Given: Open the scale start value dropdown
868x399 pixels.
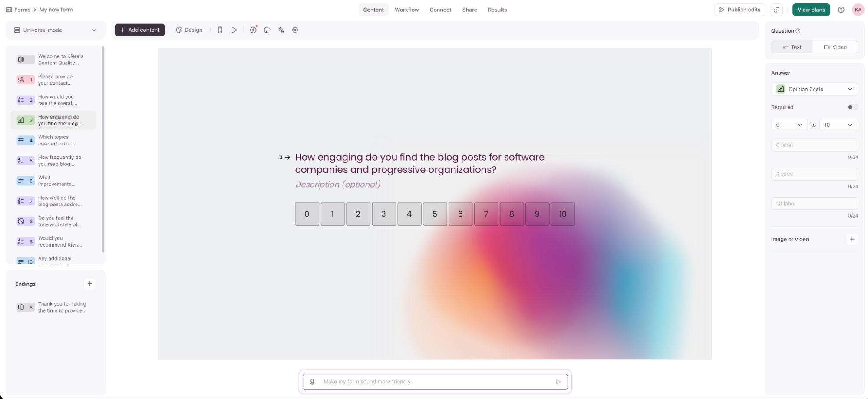Looking at the screenshot, I should coord(789,125).
